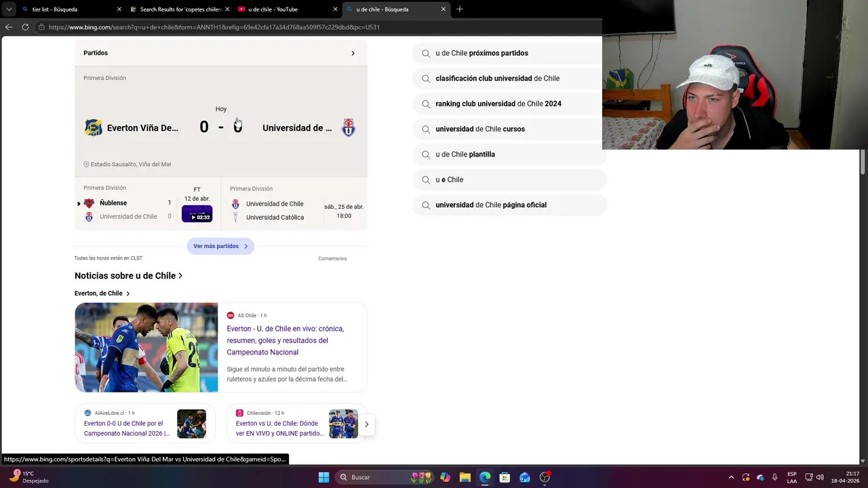Select the active 'u de chile - Búsqueda' tab
The width and height of the screenshot is (868, 488).
(396, 9)
